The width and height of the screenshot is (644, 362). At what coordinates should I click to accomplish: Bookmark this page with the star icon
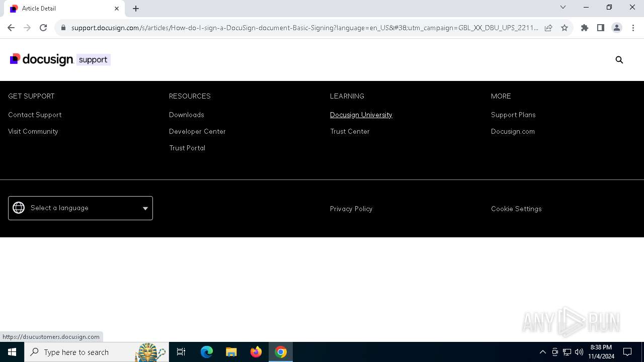565,28
